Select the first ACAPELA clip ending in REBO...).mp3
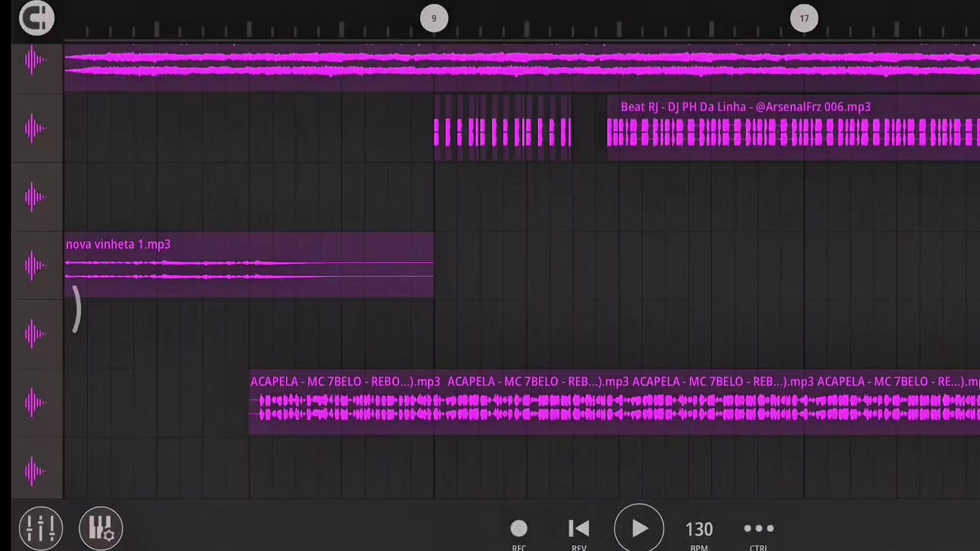980x551 pixels. 347,403
